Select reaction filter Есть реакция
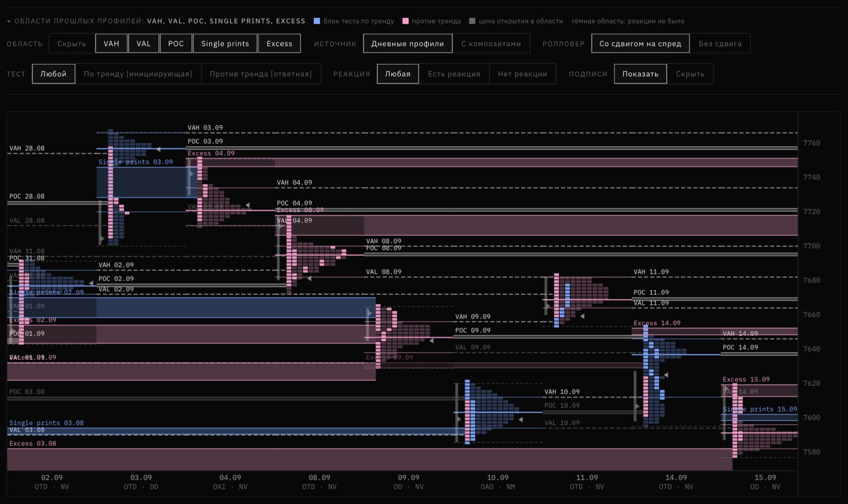This screenshot has height=504, width=848. (x=454, y=74)
